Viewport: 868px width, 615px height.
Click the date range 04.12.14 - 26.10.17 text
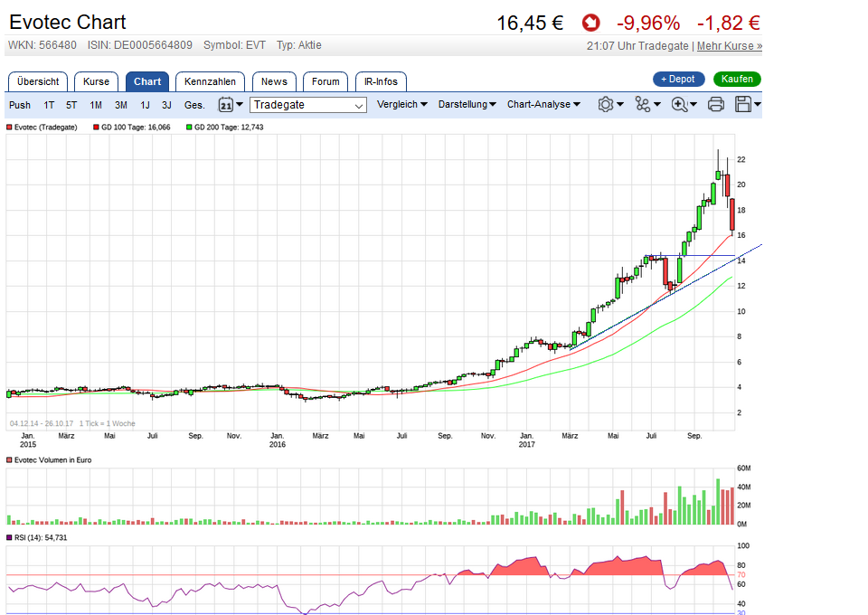(x=42, y=423)
